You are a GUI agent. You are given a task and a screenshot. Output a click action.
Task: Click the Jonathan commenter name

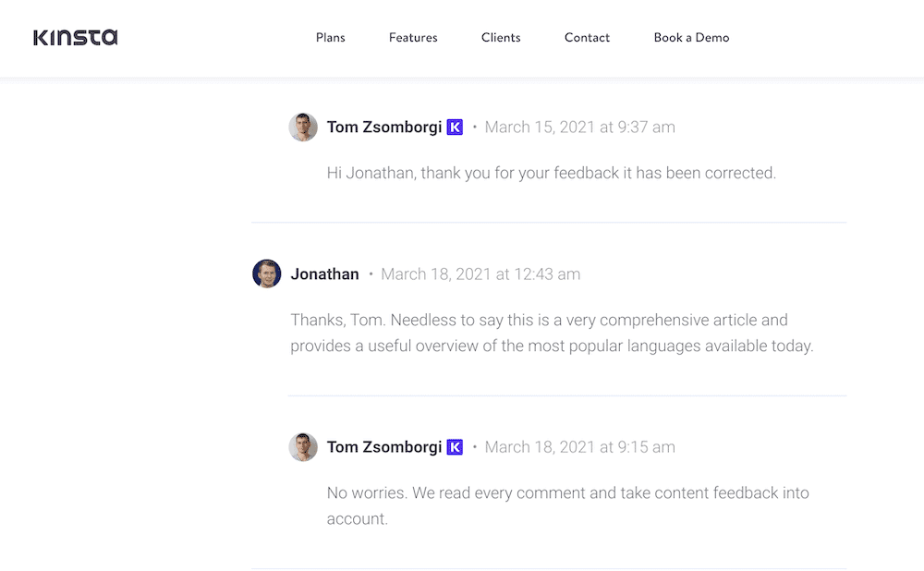pos(324,274)
